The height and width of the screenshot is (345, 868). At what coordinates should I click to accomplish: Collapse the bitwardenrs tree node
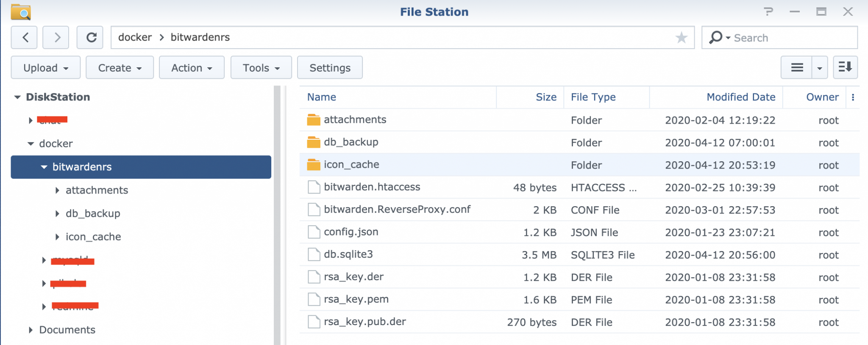44,167
